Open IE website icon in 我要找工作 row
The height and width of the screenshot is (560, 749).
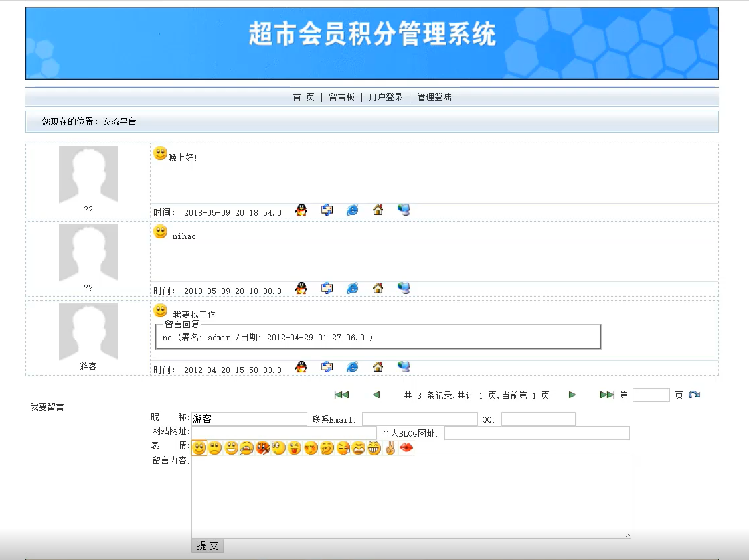pos(353,367)
